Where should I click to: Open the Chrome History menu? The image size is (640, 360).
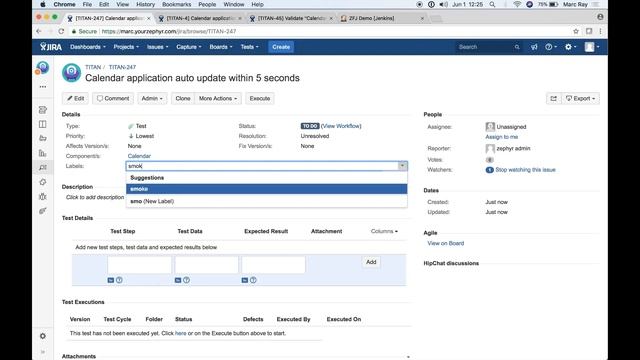(145, 4)
